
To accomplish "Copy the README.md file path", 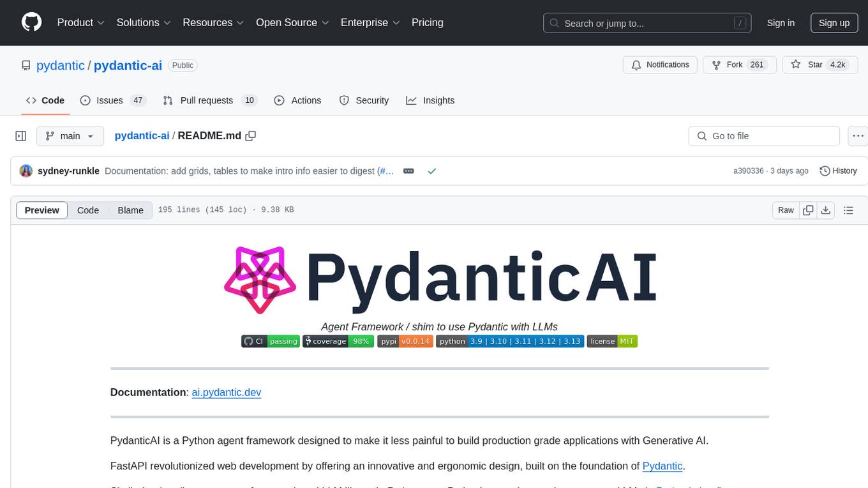I will click(251, 135).
